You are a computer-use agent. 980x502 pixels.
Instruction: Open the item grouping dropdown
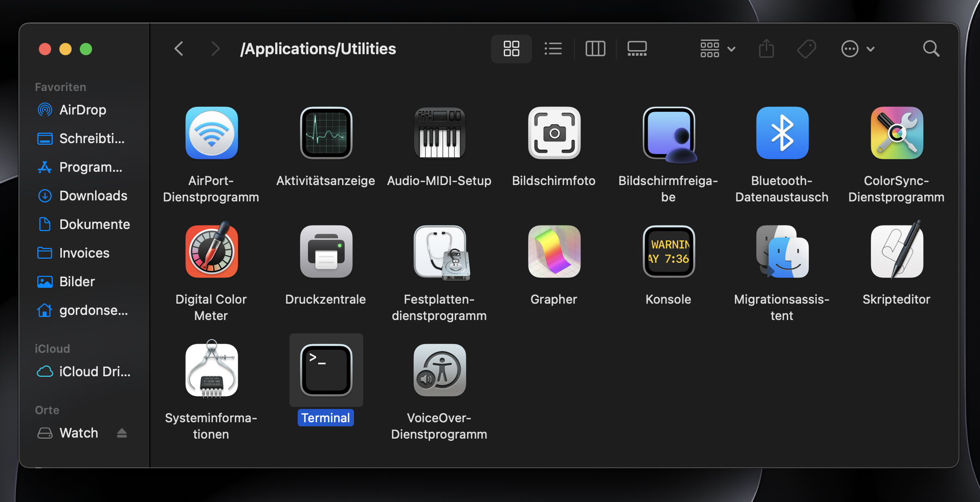pos(716,49)
